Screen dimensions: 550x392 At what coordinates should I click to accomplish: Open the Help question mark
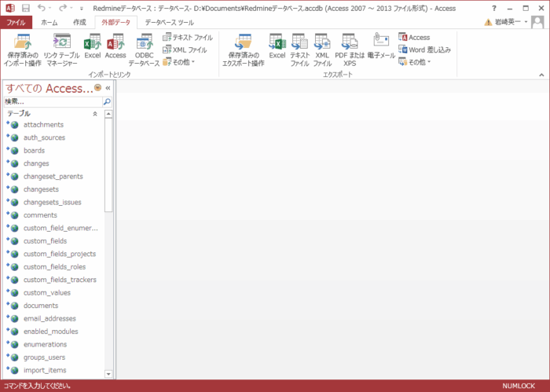(494, 8)
